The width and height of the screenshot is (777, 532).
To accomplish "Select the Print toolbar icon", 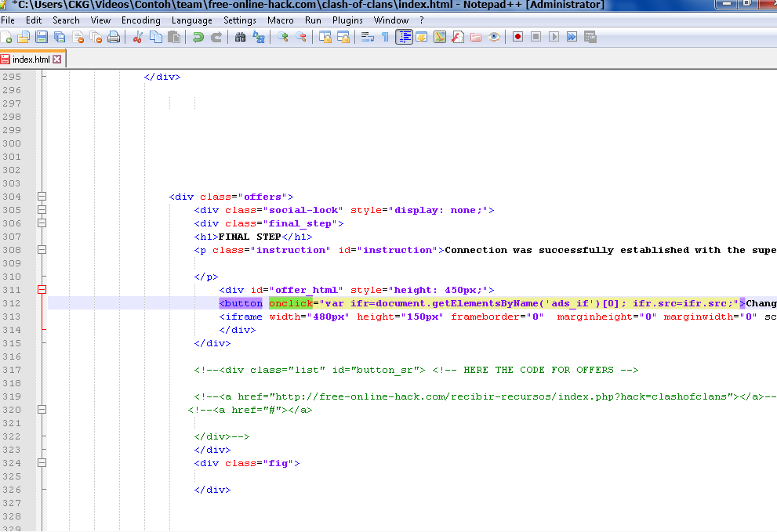I will coord(114,37).
